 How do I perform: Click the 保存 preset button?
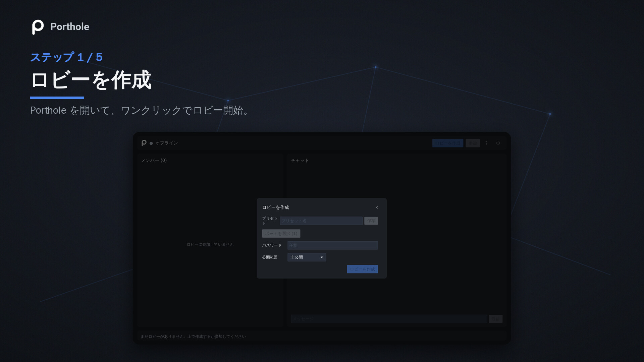pos(371,221)
